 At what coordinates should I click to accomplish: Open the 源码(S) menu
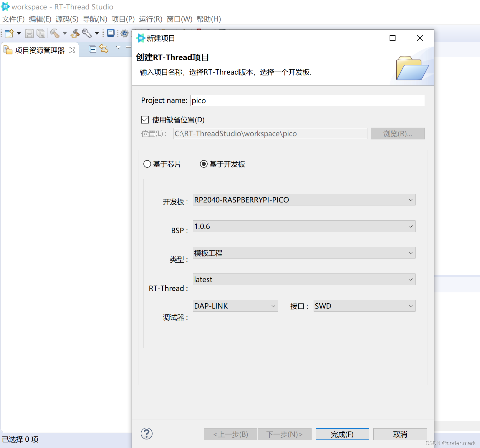67,19
